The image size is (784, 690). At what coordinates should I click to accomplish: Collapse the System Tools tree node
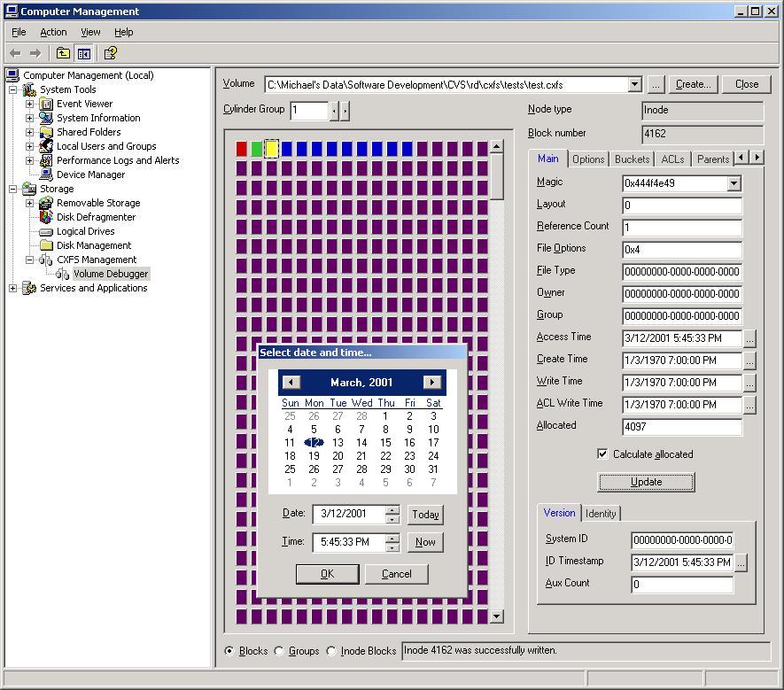13,90
